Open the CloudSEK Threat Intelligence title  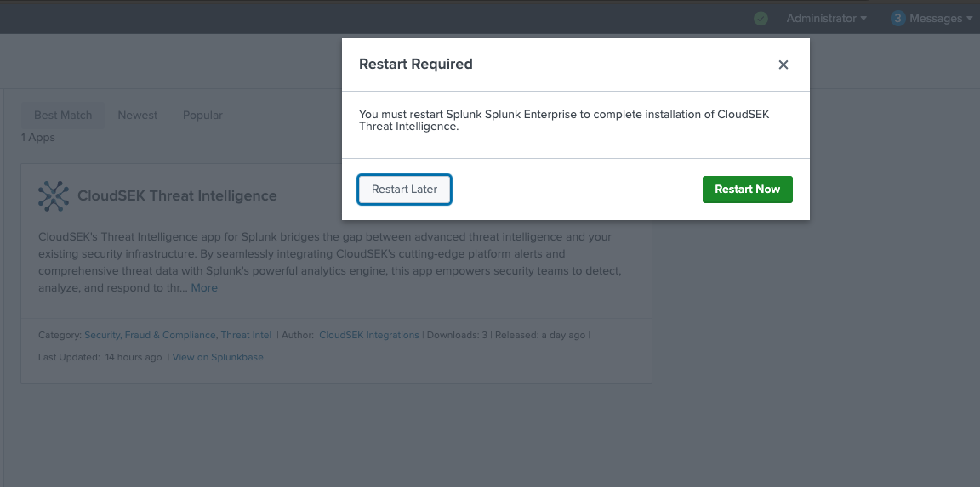tap(177, 195)
